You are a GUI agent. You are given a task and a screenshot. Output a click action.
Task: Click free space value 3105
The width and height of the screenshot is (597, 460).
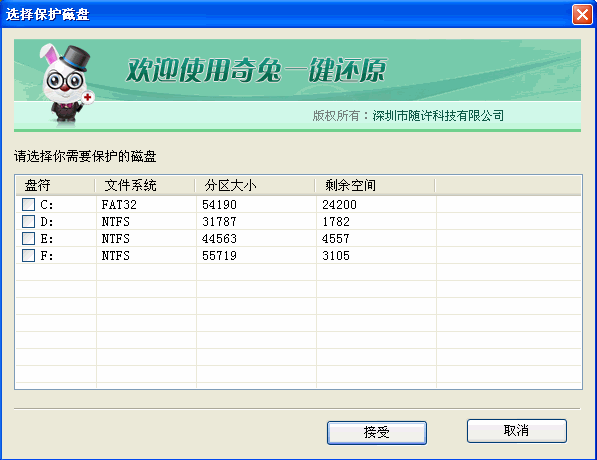(336, 256)
